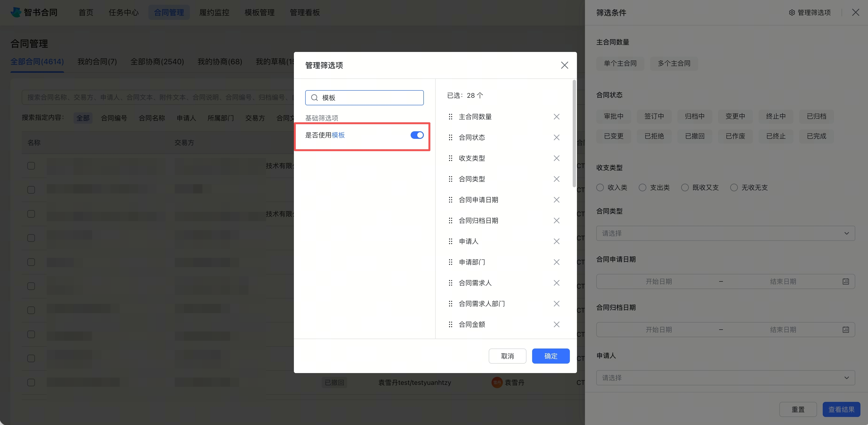868x425 pixels.
Task: Remove 主合同数量 from selected filters
Action: 556,117
